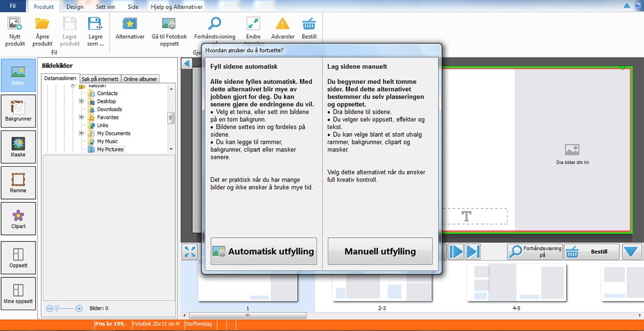Collapse left panel with blue arrow
Viewport: 644px width, 331px height.
point(187,64)
